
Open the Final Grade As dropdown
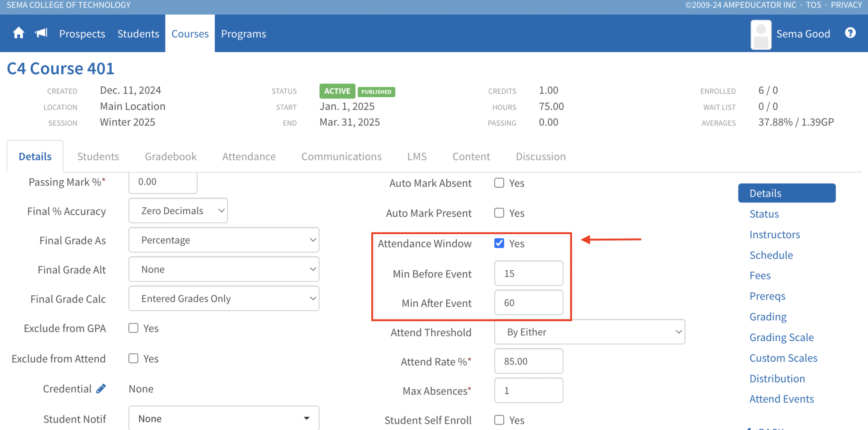click(x=224, y=240)
